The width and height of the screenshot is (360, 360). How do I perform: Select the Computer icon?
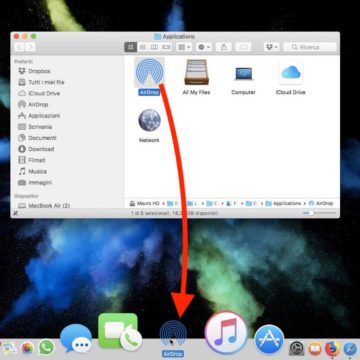click(x=243, y=74)
